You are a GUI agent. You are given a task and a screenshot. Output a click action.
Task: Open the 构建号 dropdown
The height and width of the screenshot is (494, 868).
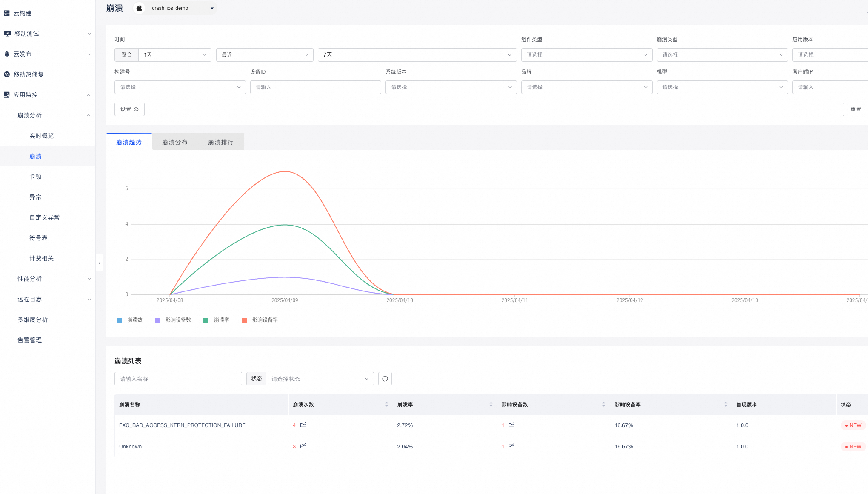coord(180,87)
